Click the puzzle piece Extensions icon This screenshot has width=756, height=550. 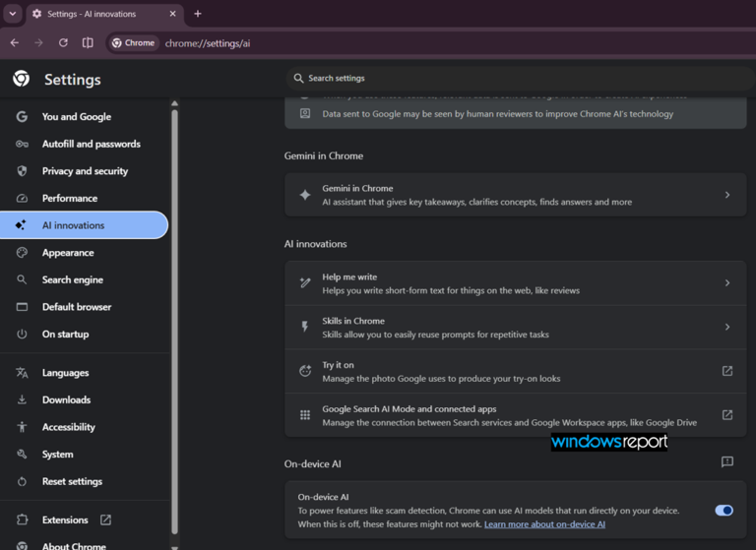(22, 519)
